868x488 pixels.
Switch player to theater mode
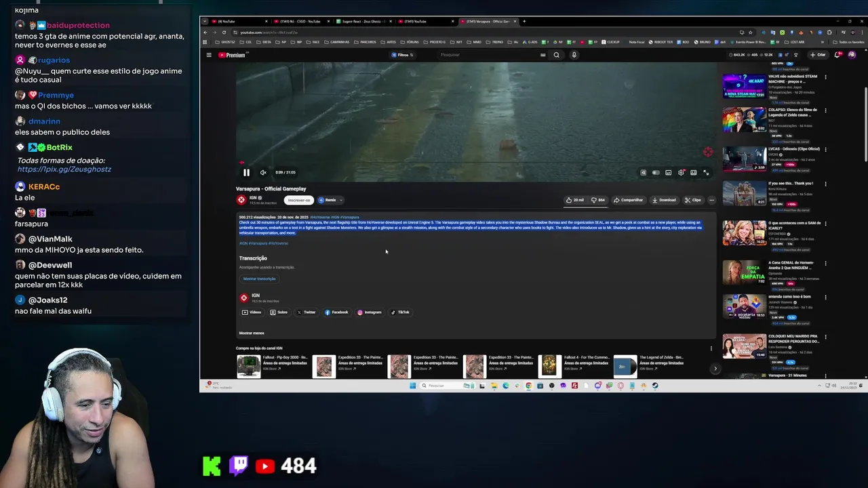(x=694, y=172)
